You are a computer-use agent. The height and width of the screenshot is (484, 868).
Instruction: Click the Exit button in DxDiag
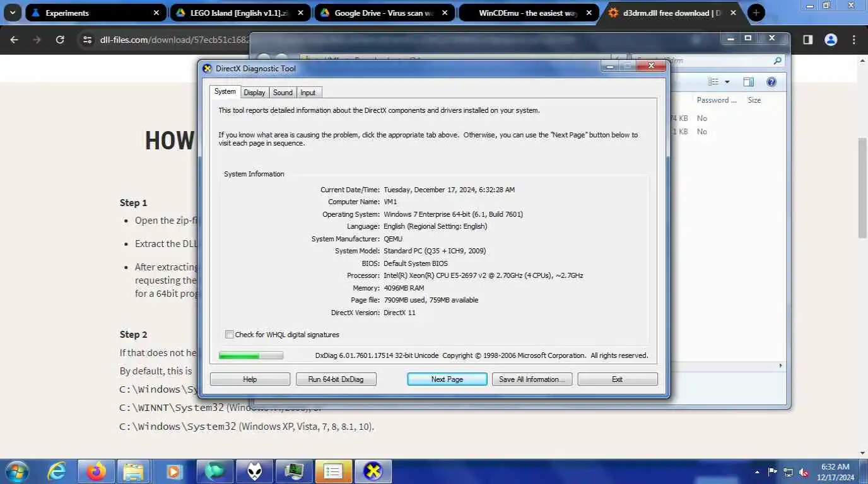(x=617, y=379)
